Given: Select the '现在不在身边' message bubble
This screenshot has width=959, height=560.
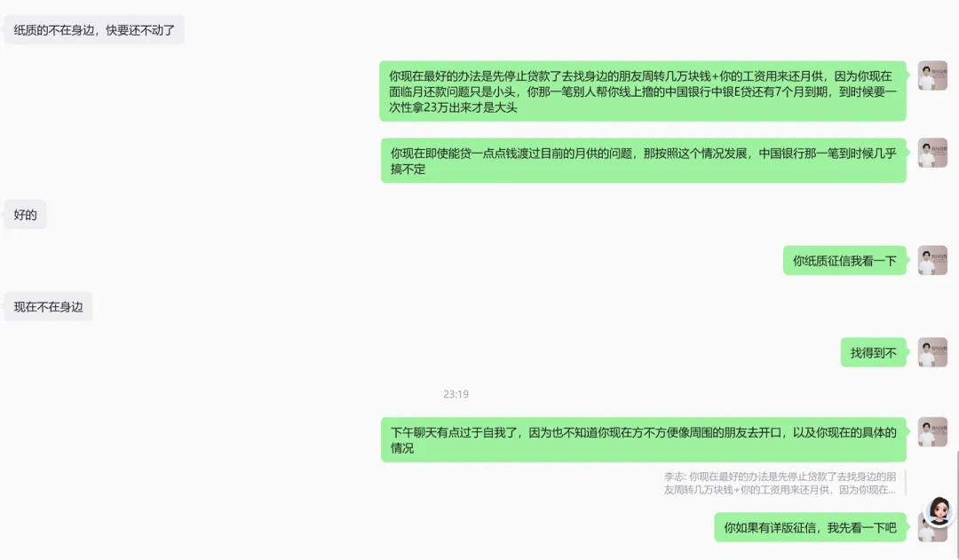Looking at the screenshot, I should click(x=48, y=306).
